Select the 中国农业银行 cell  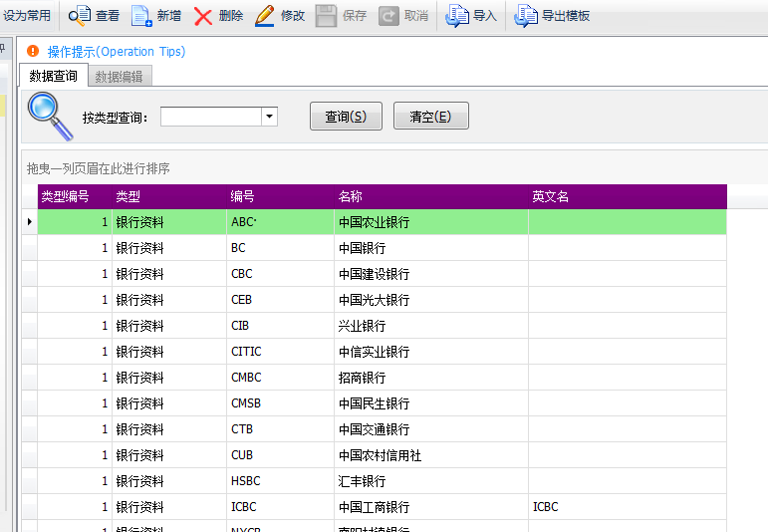[x=431, y=222]
